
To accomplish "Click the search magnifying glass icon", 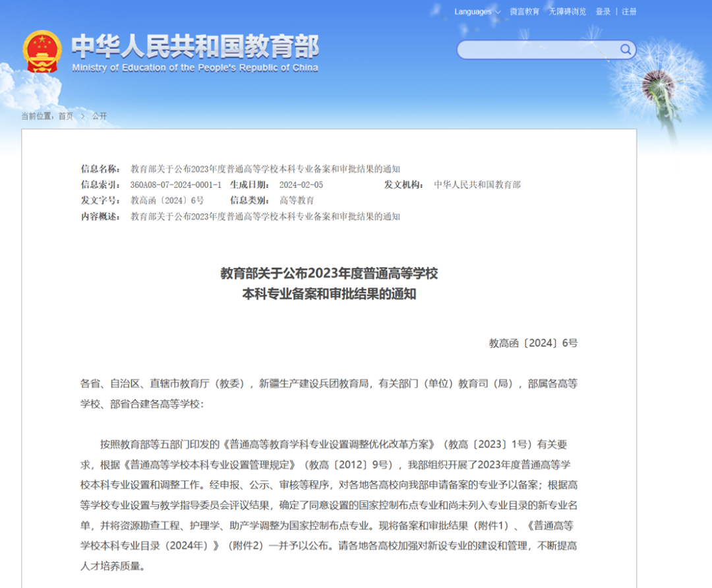I will tap(625, 49).
